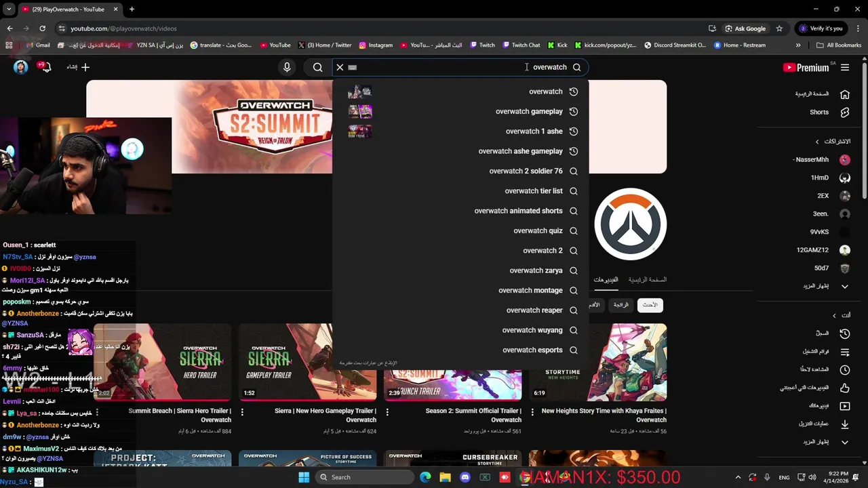Click the voice search microphone icon

click(287, 67)
